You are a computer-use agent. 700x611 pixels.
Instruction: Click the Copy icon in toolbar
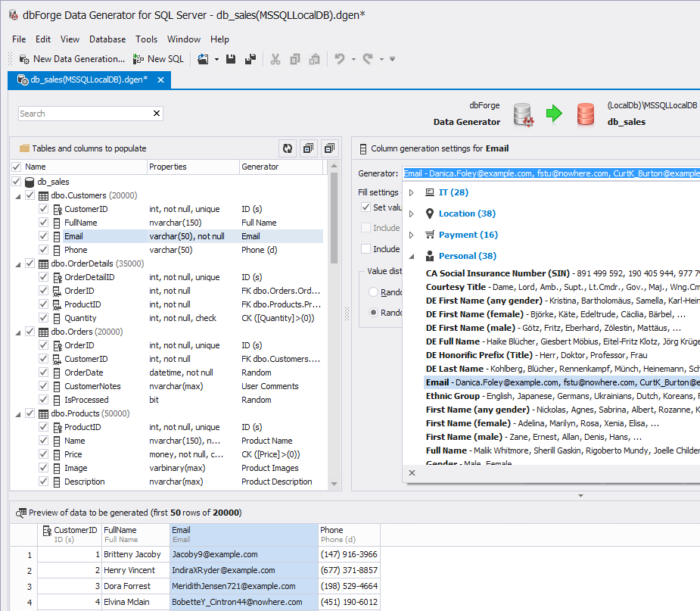pos(295,59)
